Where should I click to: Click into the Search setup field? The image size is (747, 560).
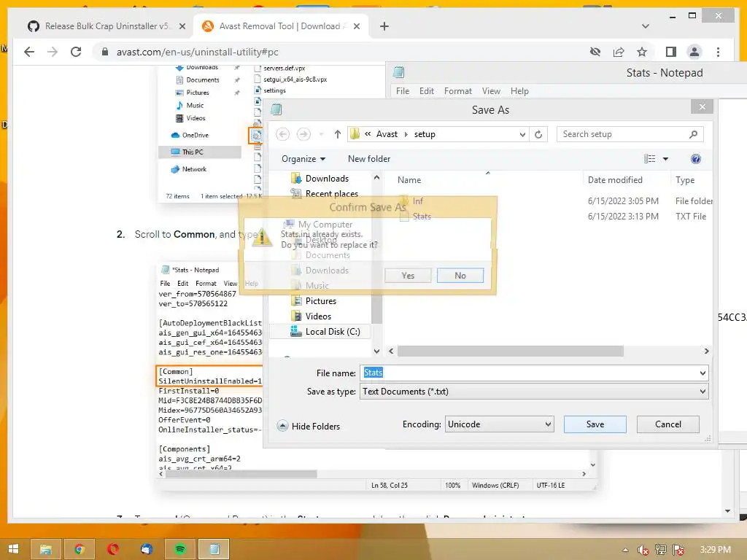(624, 134)
